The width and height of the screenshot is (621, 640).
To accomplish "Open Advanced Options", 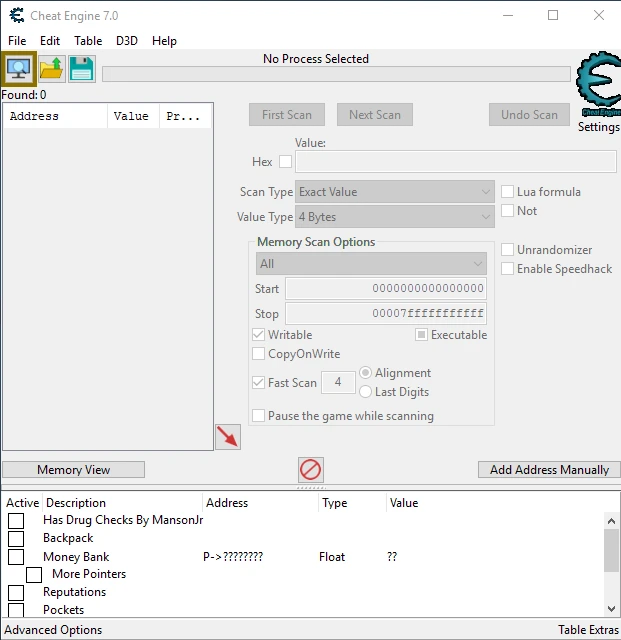I will pos(53,630).
